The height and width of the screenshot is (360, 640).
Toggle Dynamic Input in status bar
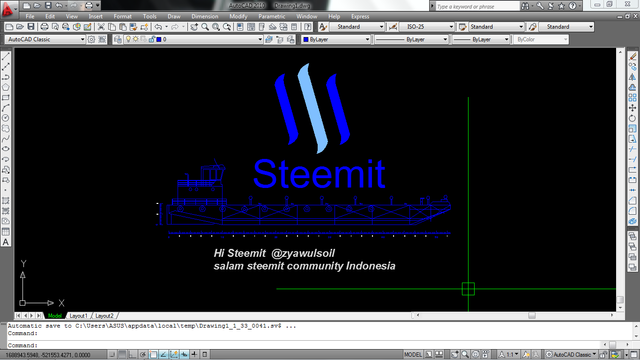click(184, 354)
